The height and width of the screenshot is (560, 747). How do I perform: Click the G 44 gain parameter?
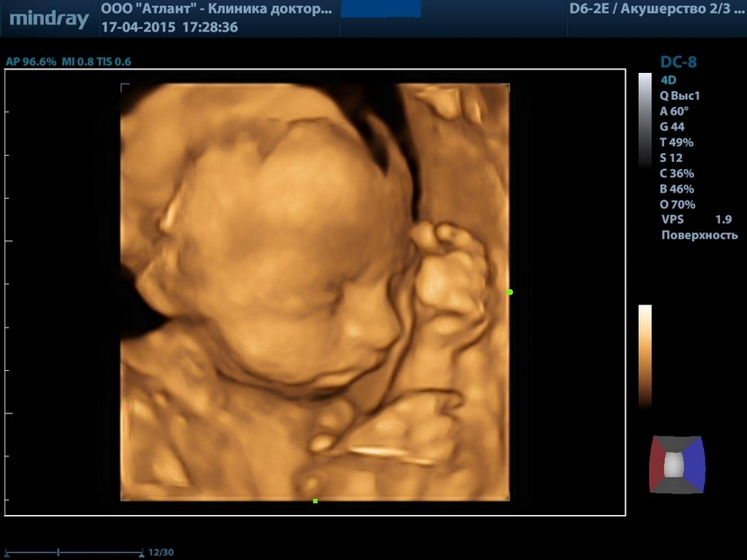(672, 127)
